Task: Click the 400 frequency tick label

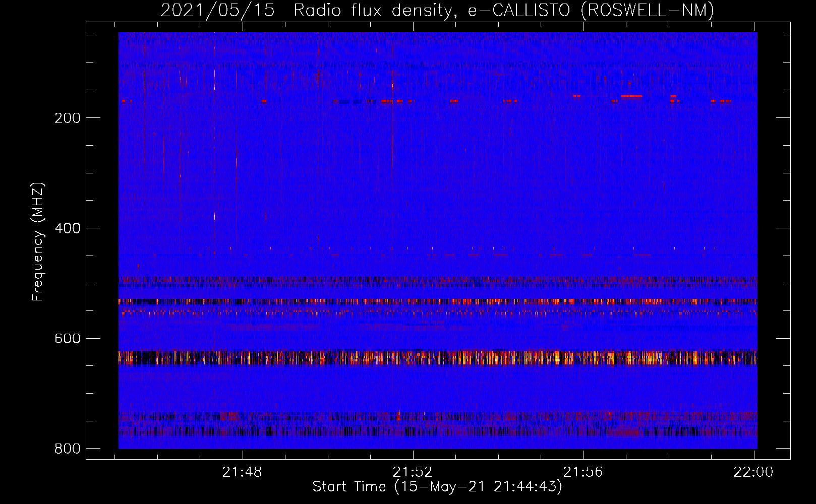Action: pos(68,228)
